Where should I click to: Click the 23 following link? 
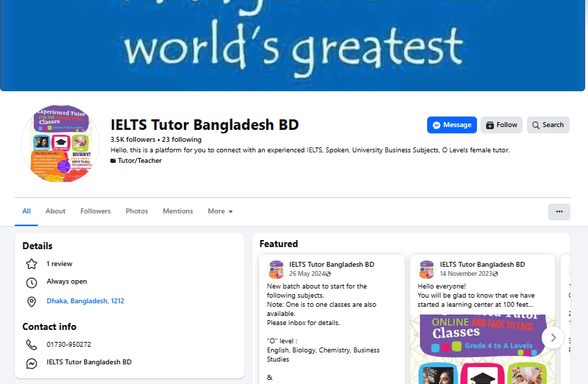(x=181, y=140)
